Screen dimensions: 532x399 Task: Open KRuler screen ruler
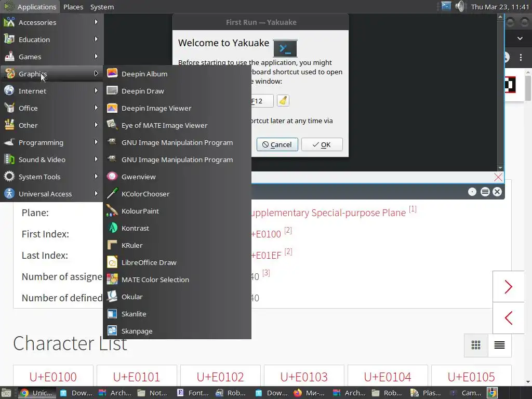pyautogui.click(x=177, y=245)
